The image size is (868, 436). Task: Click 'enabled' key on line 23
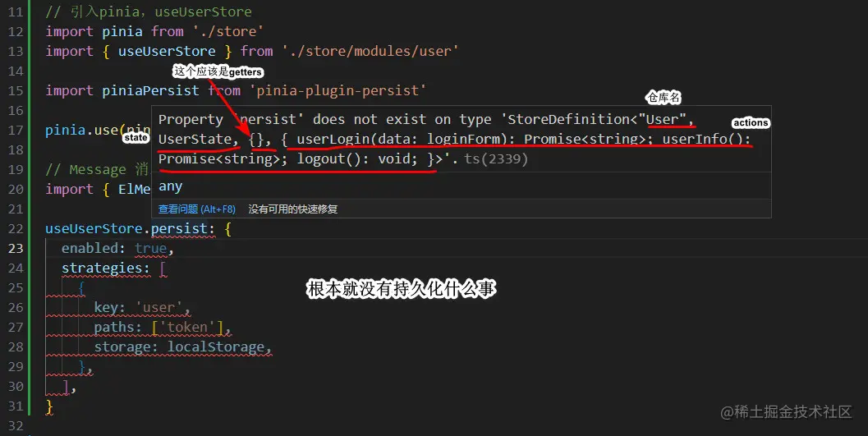pos(90,249)
